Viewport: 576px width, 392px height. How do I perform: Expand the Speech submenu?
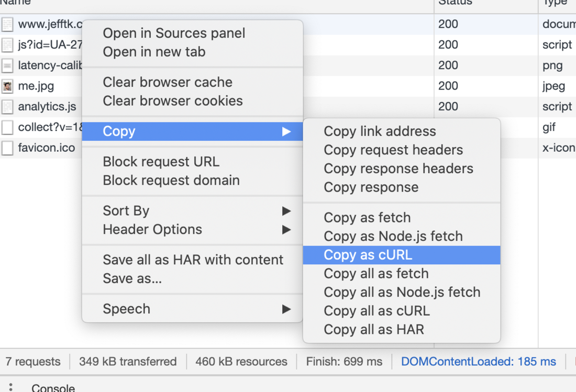286,309
